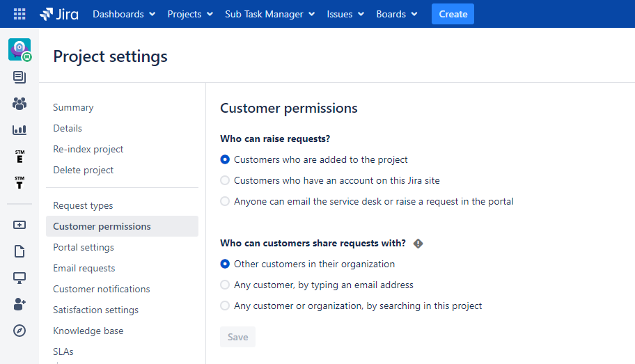Expand the Sub Task Manager dropdown
This screenshot has height=364, width=635.
(269, 14)
